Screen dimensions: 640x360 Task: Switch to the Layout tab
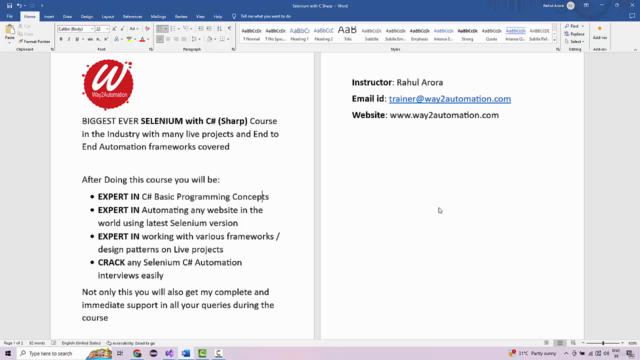[108, 16]
